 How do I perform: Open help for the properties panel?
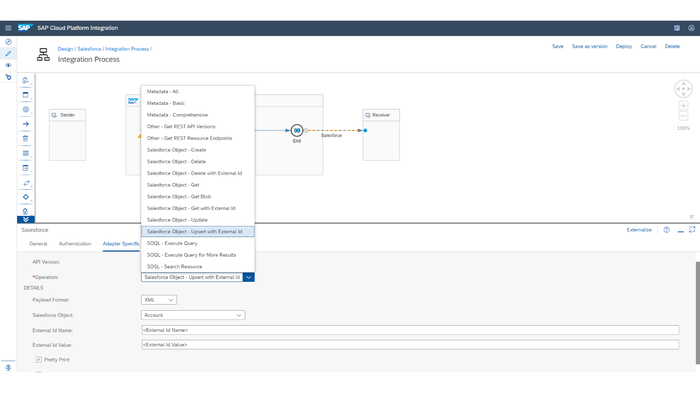click(667, 230)
